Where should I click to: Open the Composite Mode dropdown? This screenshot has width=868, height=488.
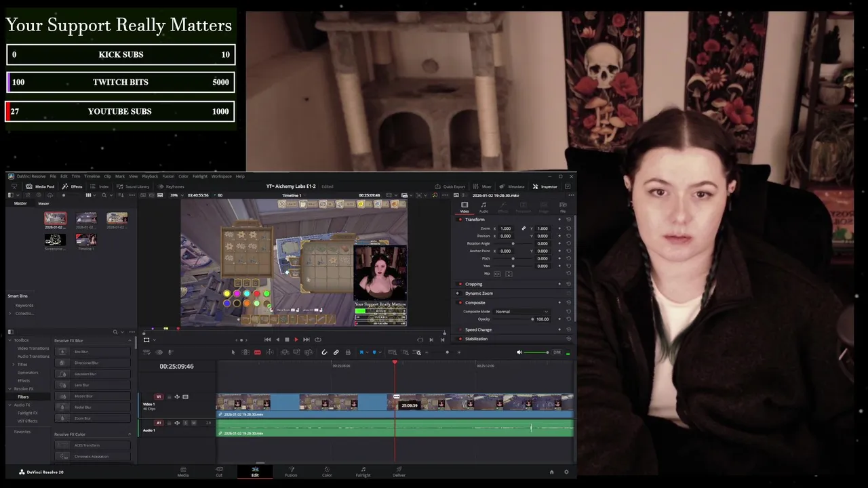coord(522,311)
